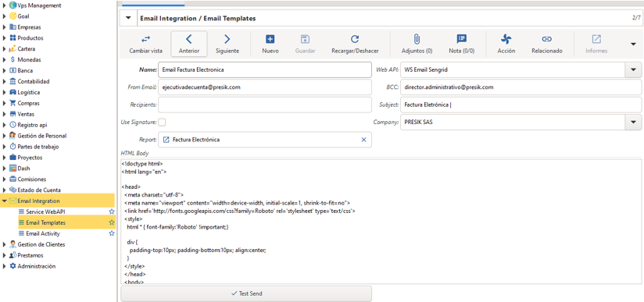This screenshot has width=644, height=302.
Task: Click Recargar/Deshacer reload icon
Action: click(355, 39)
